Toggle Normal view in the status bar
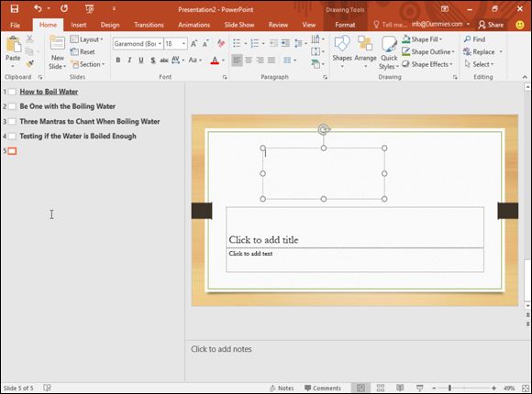Screen dimensions: 532x394 (360, 388)
